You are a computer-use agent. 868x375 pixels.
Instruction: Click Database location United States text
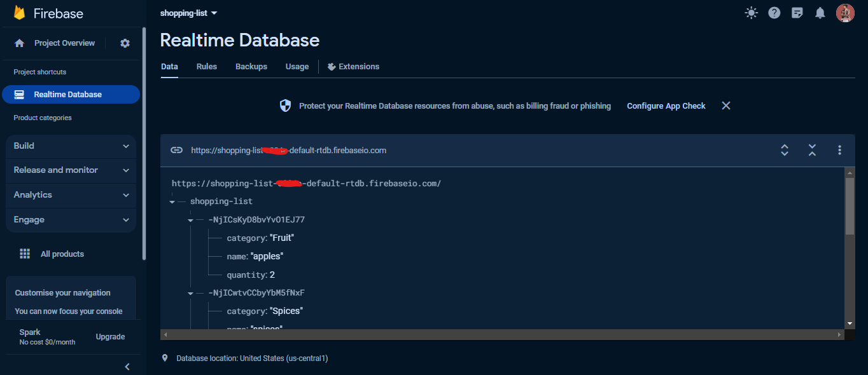pos(252,358)
